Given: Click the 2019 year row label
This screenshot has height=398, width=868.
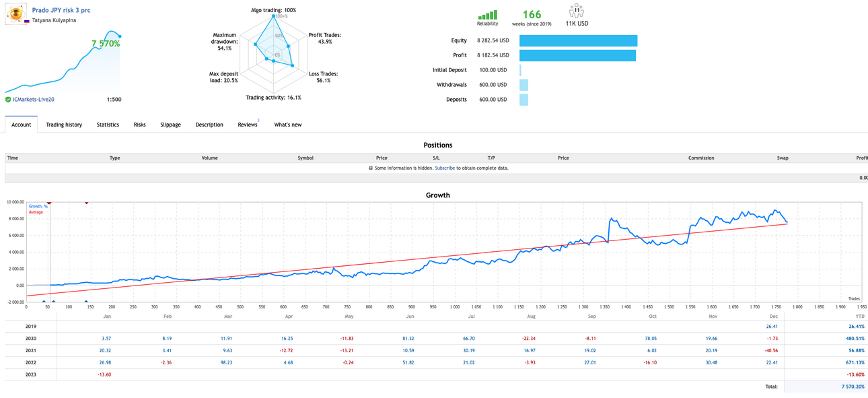Looking at the screenshot, I should pos(31,326).
